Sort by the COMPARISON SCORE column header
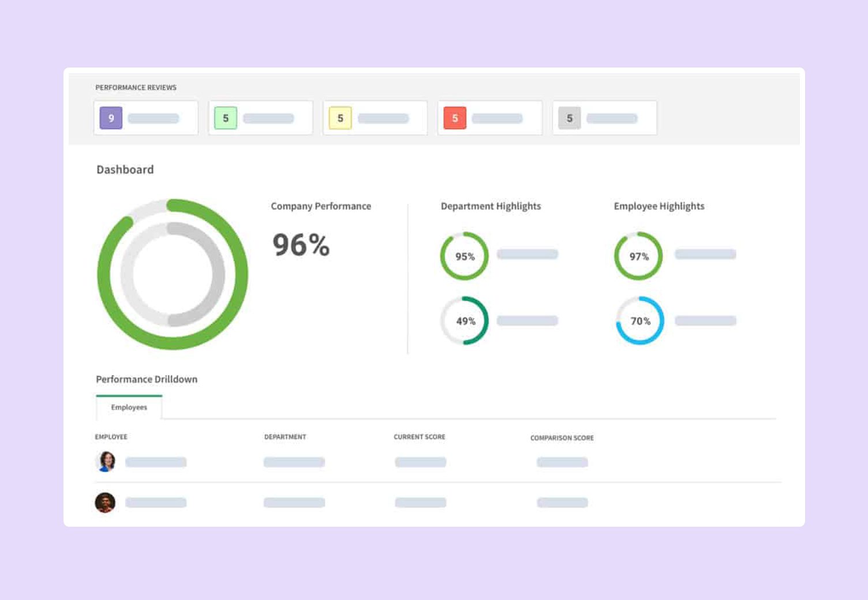868x600 pixels. 562,438
